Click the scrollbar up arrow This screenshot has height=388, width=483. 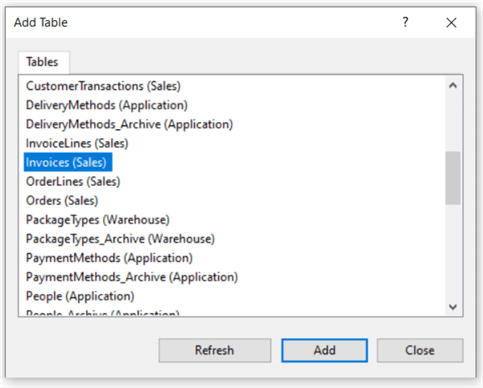coord(453,86)
